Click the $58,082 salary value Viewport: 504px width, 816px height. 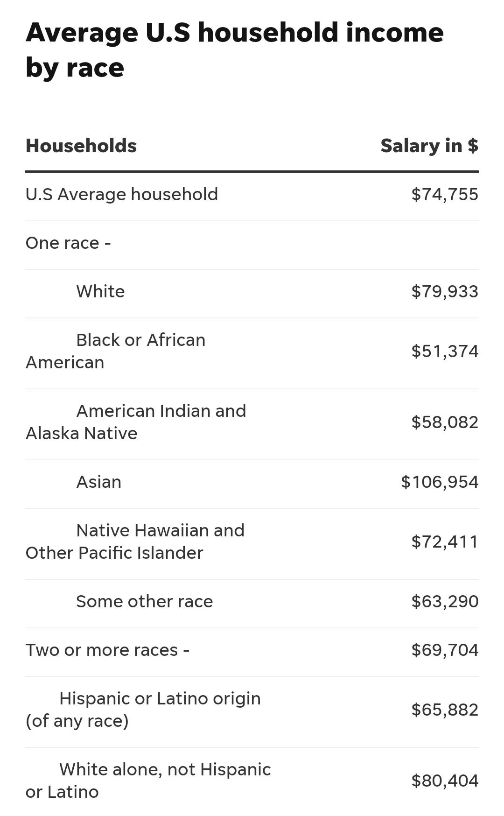click(445, 422)
